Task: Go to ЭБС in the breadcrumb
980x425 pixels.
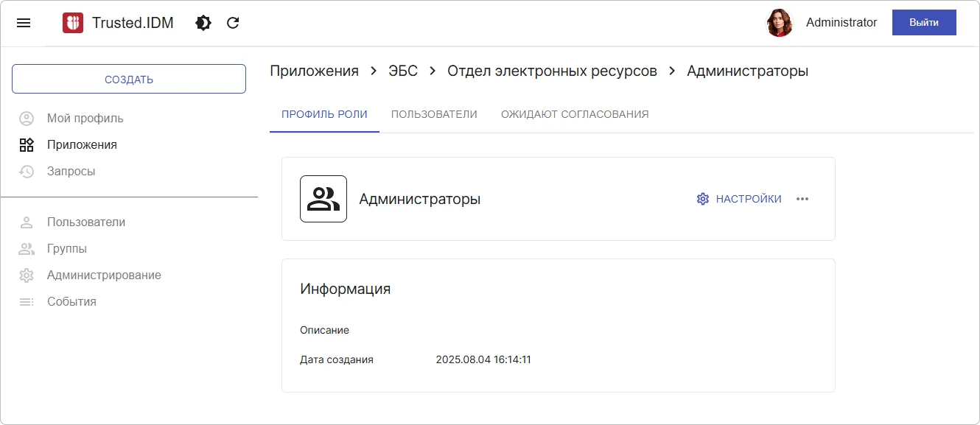Action: (403, 71)
